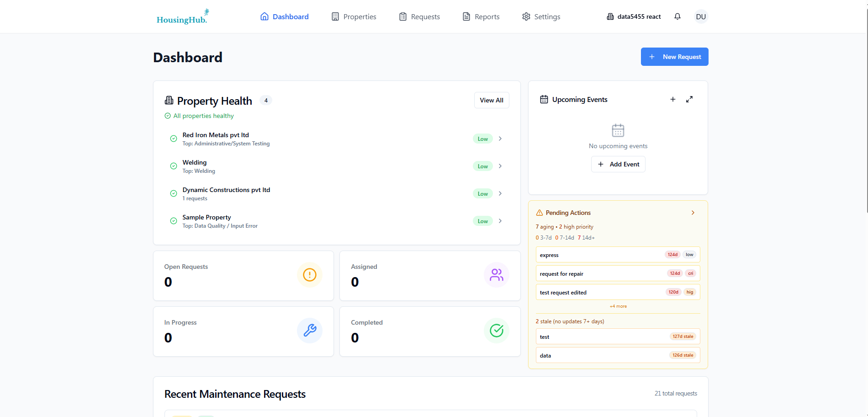Click the Low badge for Welding property
The image size is (868, 417).
point(482,166)
